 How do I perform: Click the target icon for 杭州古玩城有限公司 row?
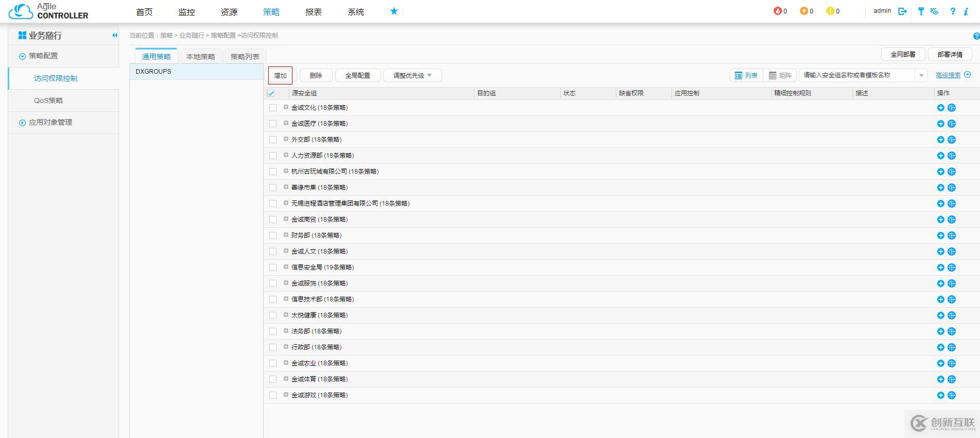tap(952, 172)
